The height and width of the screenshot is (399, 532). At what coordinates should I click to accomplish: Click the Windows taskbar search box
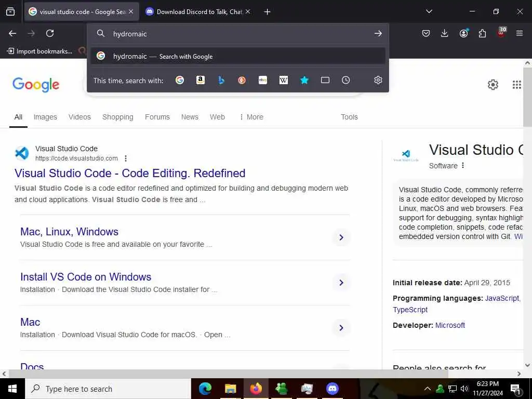point(108,389)
